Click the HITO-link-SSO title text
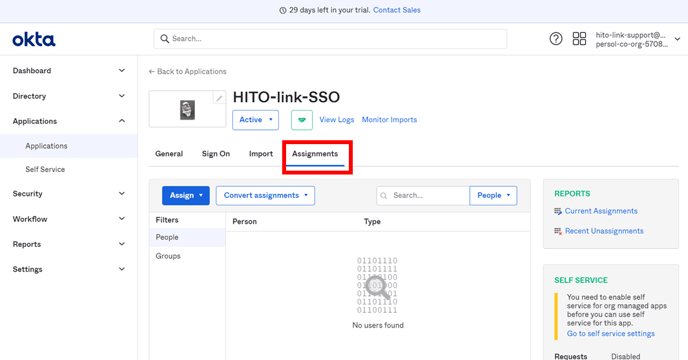Image resolution: width=688 pixels, height=360 pixels. click(x=286, y=97)
